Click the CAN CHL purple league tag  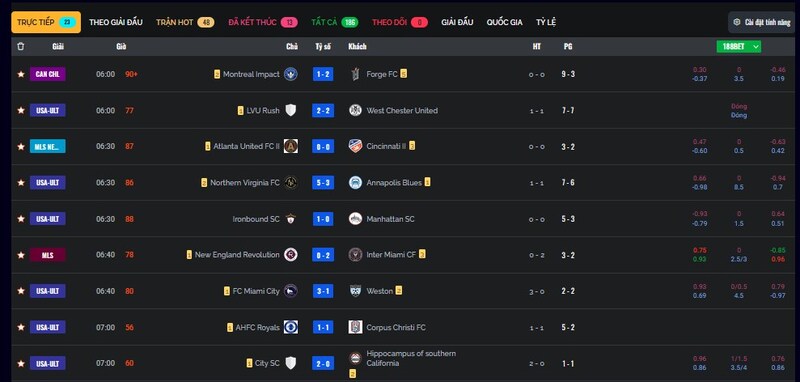tap(47, 74)
